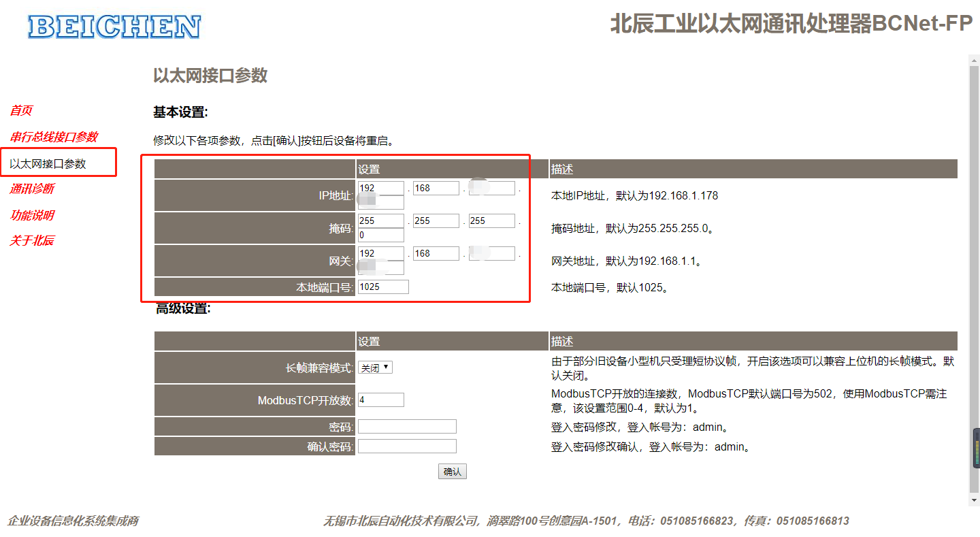Click the 本地端口号 field showing 1025

point(383,287)
